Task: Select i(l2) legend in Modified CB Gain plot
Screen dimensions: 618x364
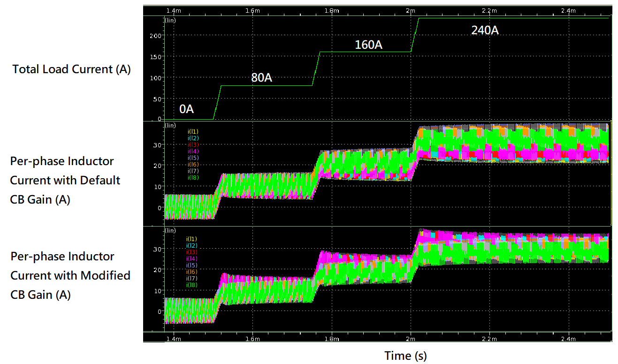Action: (192, 246)
